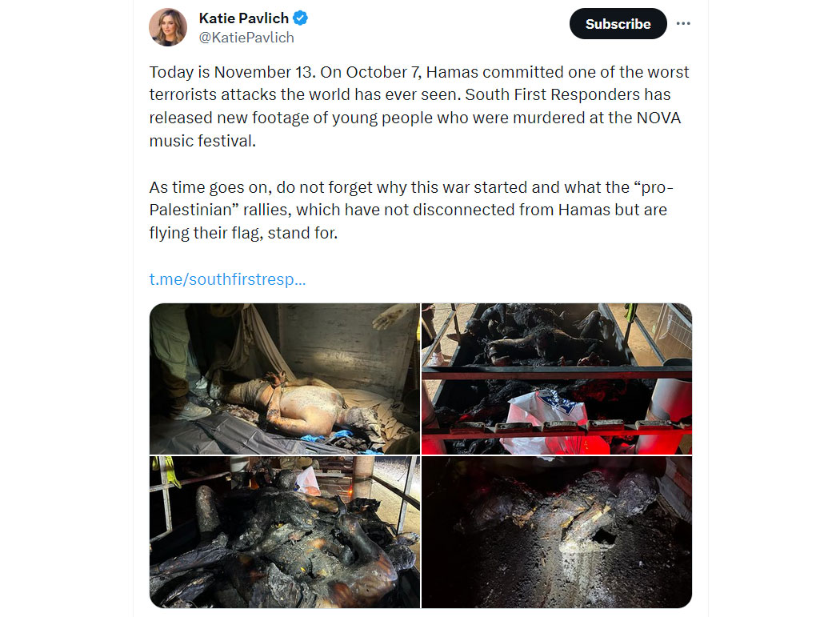Open the t.me/southfirstresp… Telegram link
This screenshot has height=617, width=840.
tap(227, 279)
